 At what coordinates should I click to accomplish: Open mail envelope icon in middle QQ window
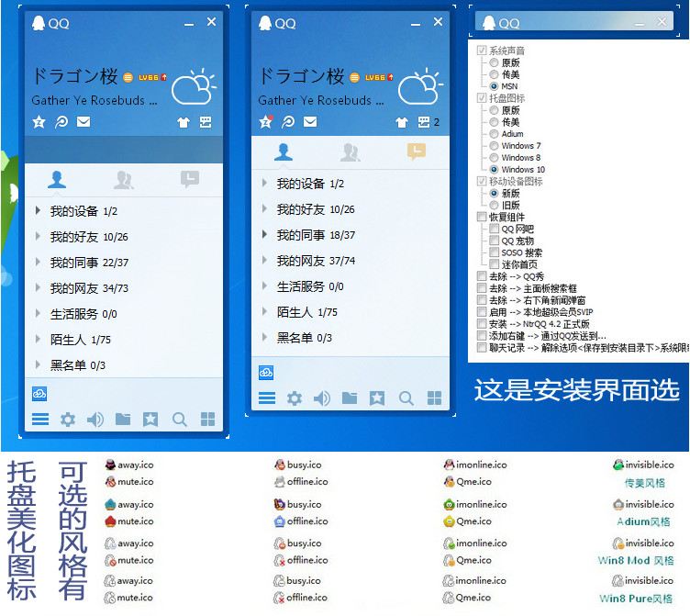coord(310,121)
